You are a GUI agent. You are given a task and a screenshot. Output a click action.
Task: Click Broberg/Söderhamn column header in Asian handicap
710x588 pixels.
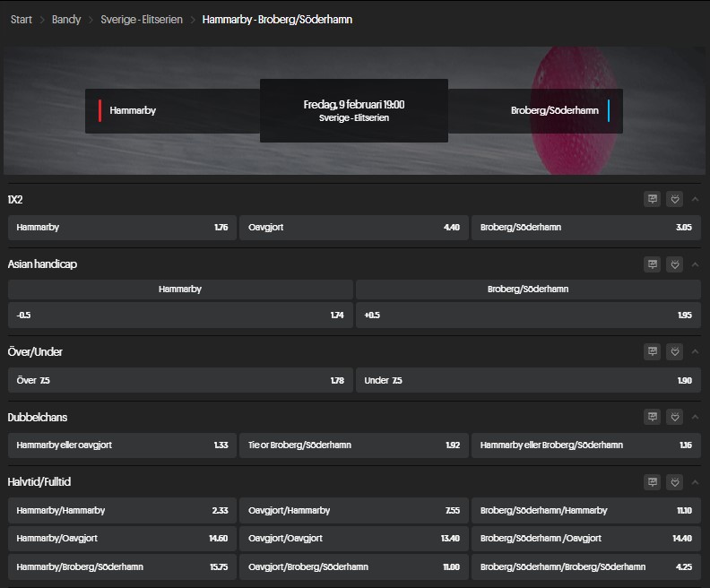(528, 289)
